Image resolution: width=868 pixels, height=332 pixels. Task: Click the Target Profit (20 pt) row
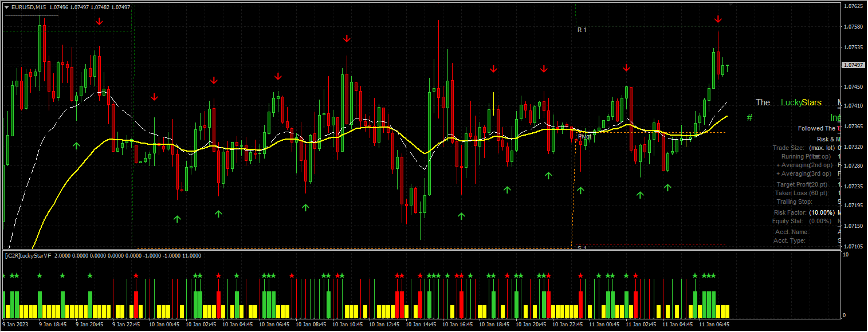point(802,184)
